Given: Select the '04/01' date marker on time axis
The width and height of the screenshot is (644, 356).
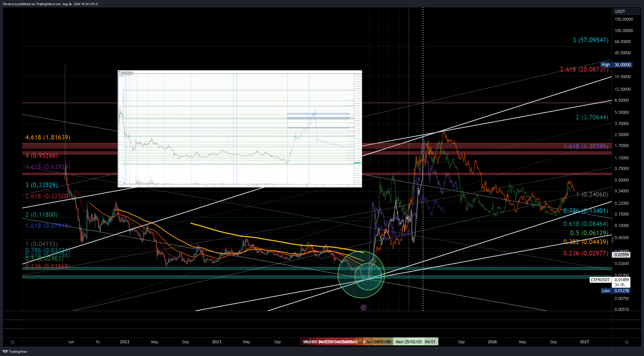Looking at the screenshot, I should click(x=430, y=342).
